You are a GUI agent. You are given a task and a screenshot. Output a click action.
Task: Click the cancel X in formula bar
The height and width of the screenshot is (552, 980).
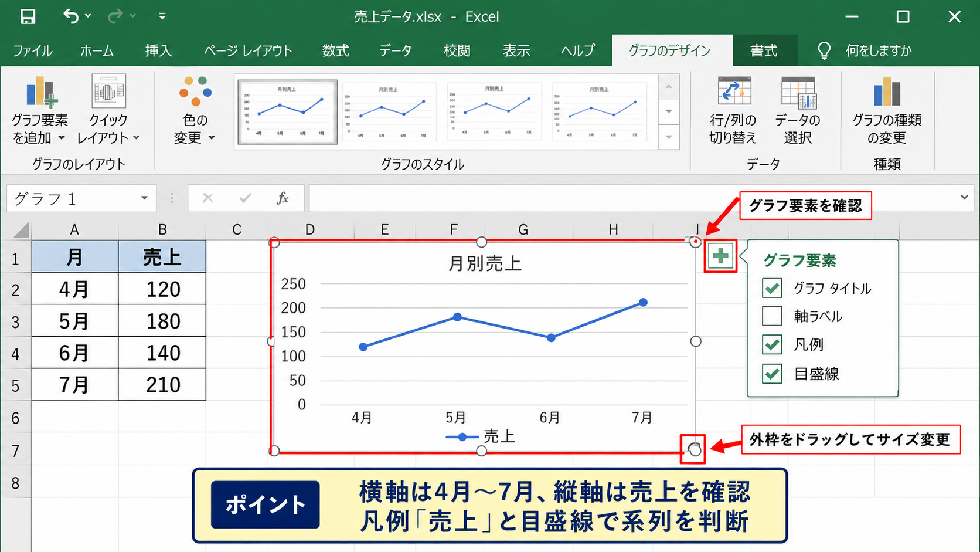tap(207, 198)
